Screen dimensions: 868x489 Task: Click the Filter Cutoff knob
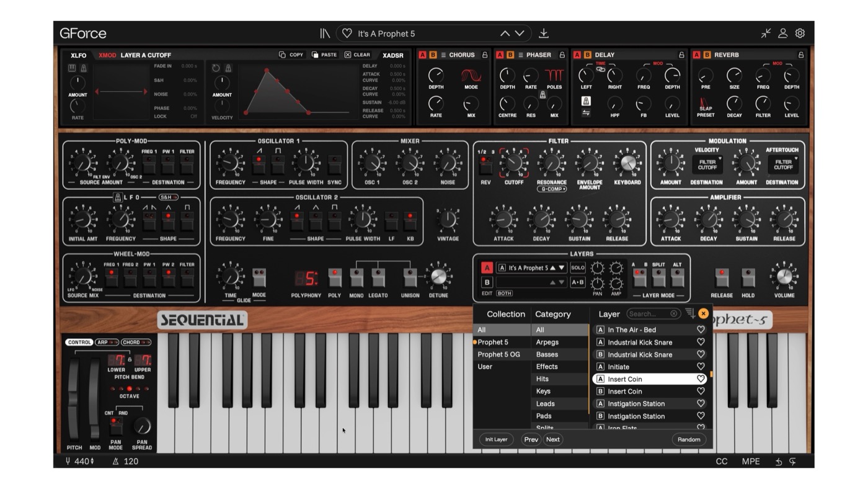[x=514, y=163]
